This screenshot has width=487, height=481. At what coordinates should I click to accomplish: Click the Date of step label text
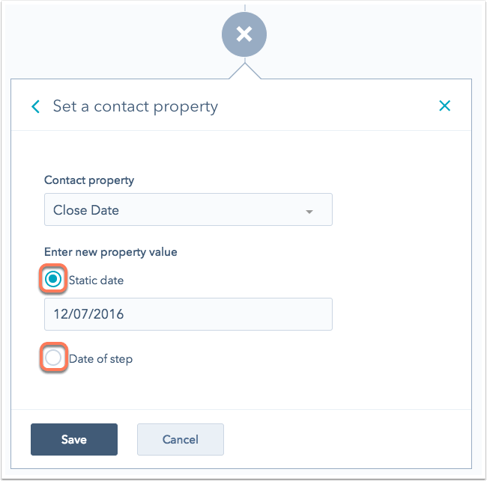[101, 359]
